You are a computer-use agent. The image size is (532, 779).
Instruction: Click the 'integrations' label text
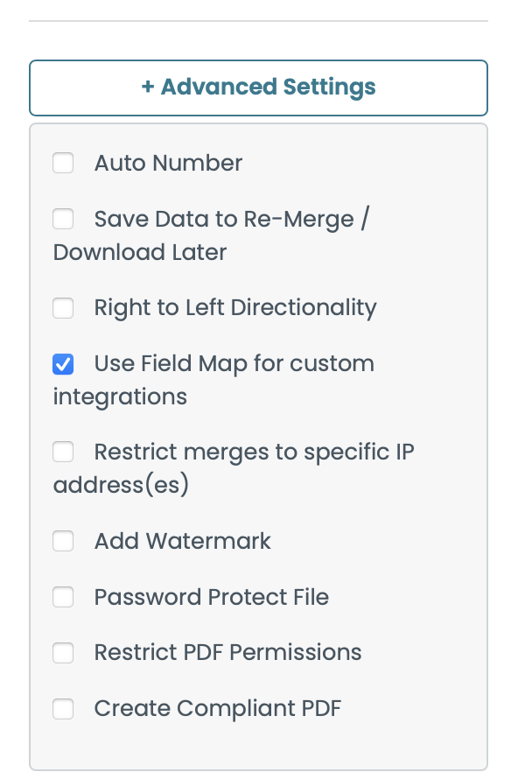(120, 397)
